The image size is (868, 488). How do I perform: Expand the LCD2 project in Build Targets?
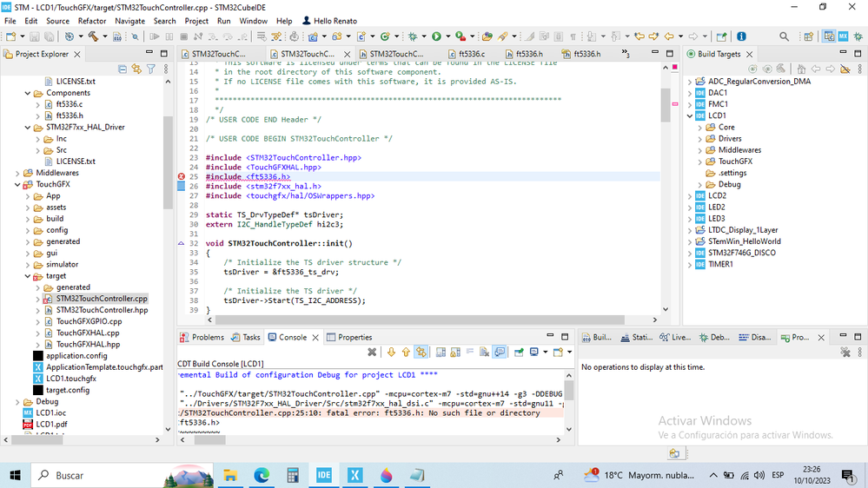click(690, 196)
